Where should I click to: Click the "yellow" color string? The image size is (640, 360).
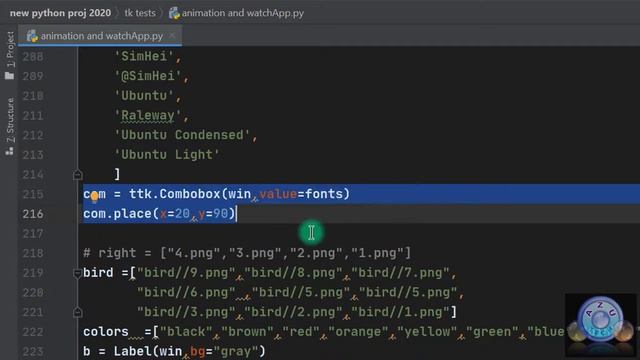tap(427, 332)
